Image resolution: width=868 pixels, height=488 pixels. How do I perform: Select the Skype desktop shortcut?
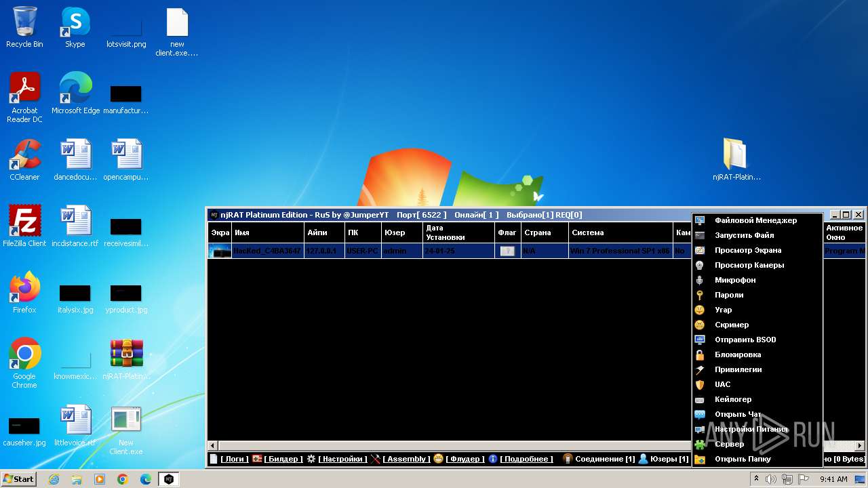[x=75, y=28]
